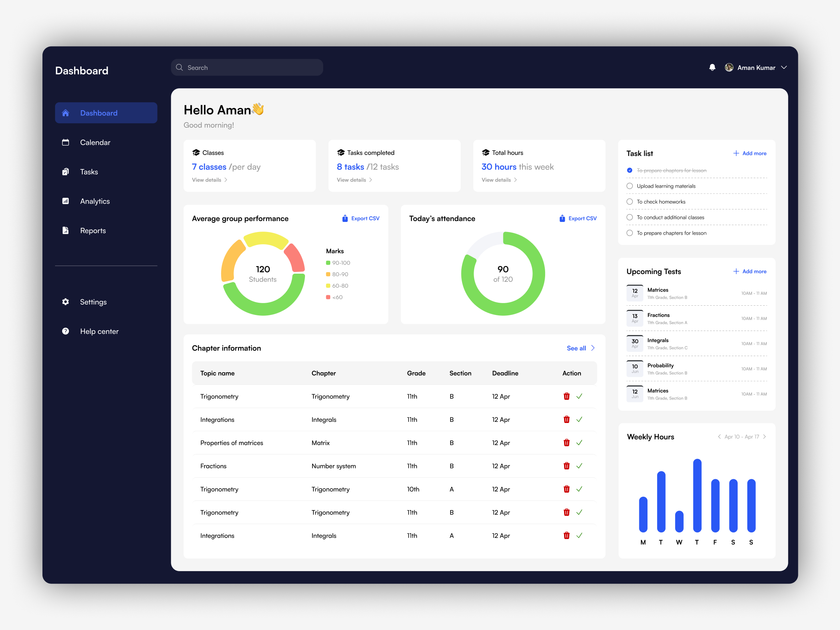The image size is (840, 630).
Task: Open the Calendar section in sidebar
Action: click(x=95, y=142)
